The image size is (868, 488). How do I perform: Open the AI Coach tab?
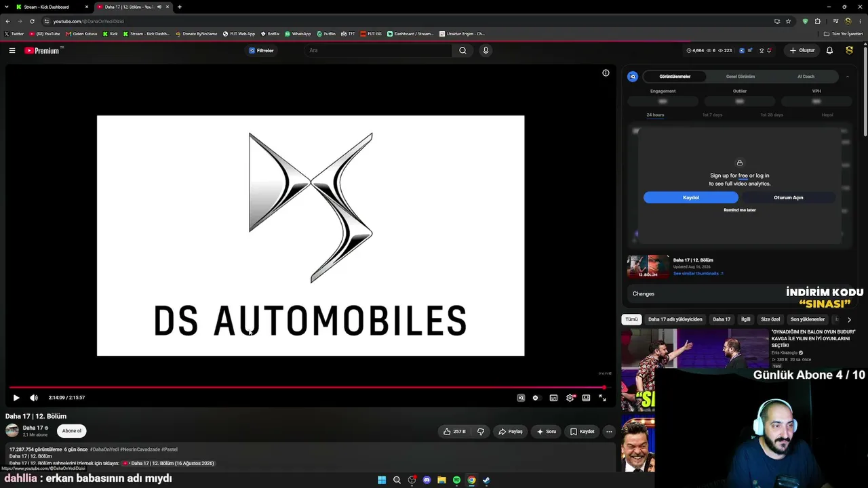click(806, 77)
